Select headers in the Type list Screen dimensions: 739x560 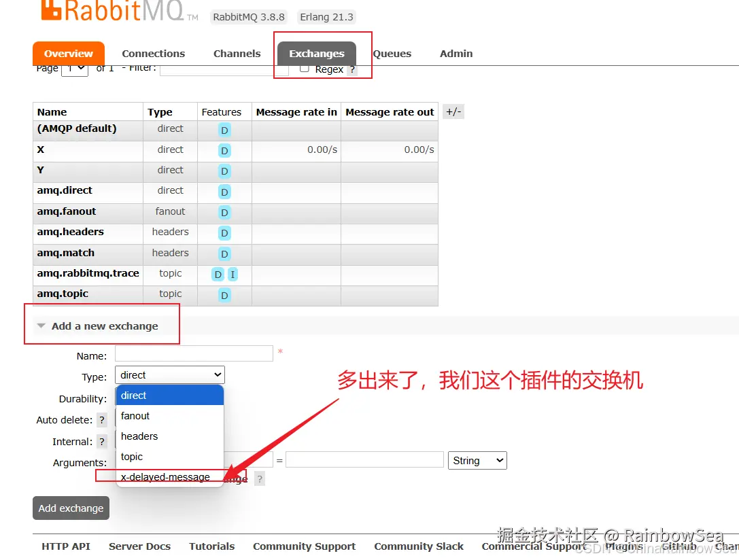170,436
